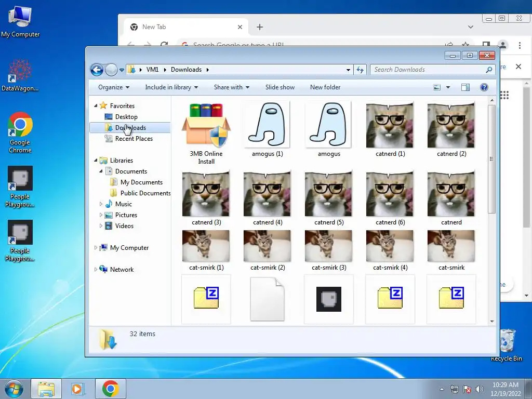
Task: Click the volume speaker tray icon
Action: 480,389
